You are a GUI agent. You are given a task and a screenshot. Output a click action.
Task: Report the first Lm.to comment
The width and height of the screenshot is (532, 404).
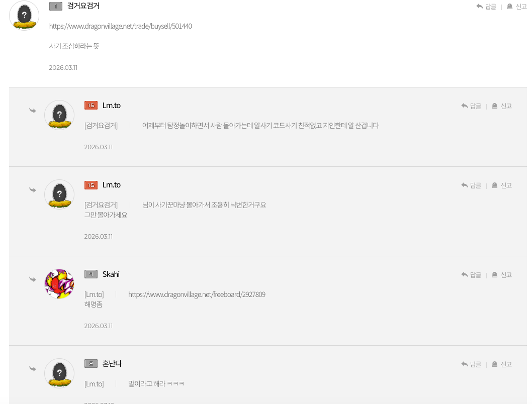(501, 106)
